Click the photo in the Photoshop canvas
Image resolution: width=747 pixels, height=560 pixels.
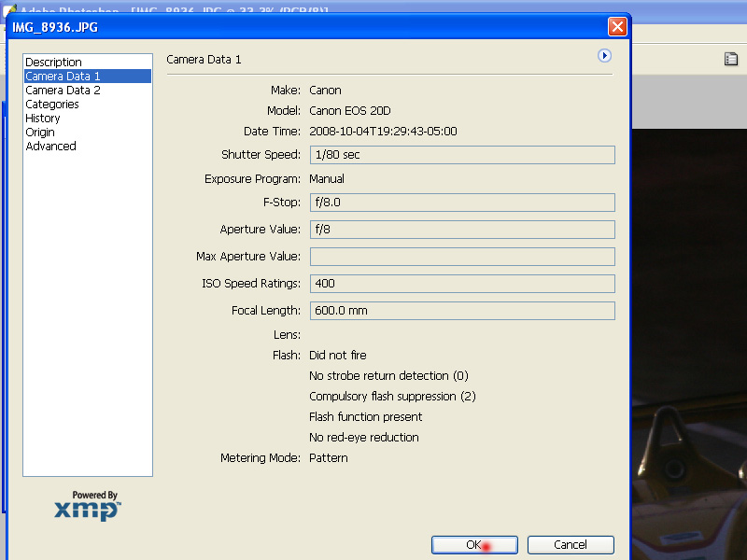click(689, 343)
